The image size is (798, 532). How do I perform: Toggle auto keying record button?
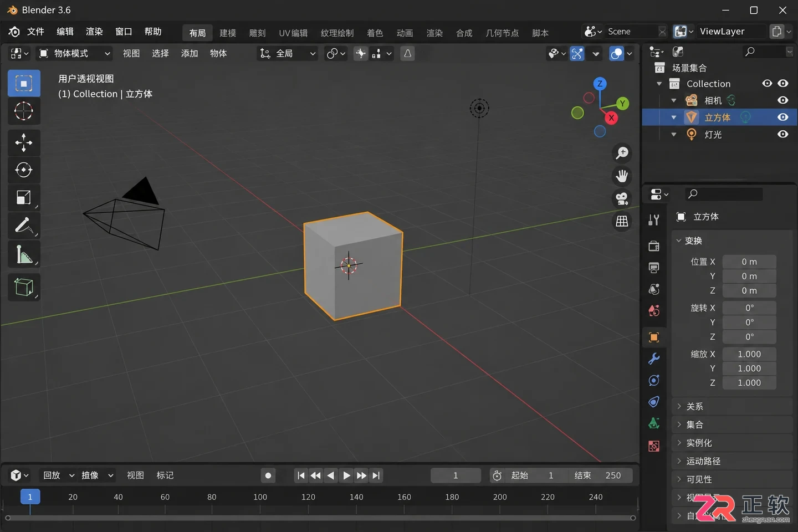tap(268, 475)
